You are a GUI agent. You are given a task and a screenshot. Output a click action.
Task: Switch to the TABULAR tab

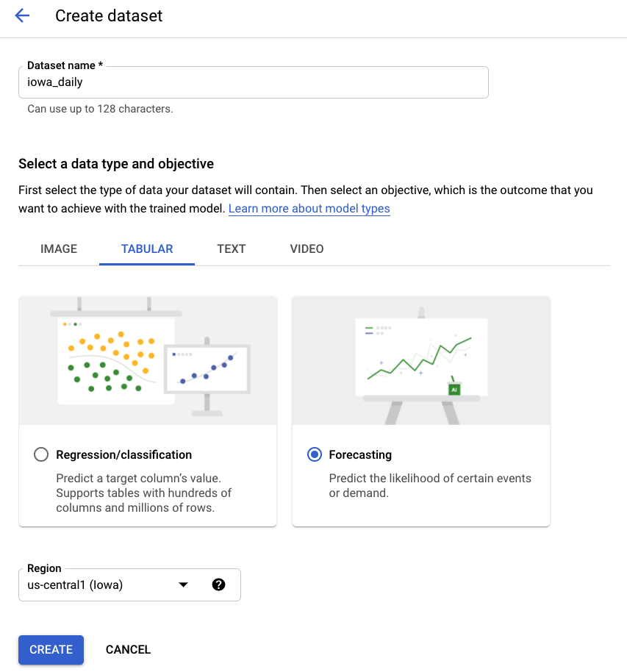coord(147,249)
